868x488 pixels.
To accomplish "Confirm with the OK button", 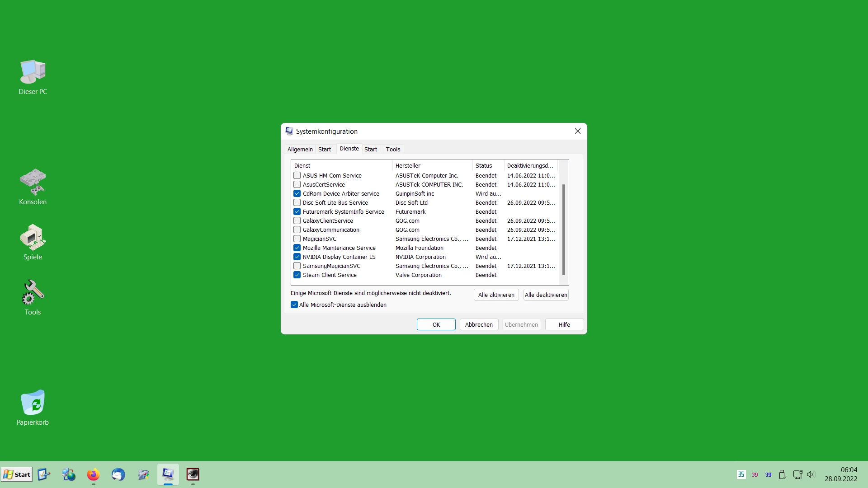I will pos(436,325).
